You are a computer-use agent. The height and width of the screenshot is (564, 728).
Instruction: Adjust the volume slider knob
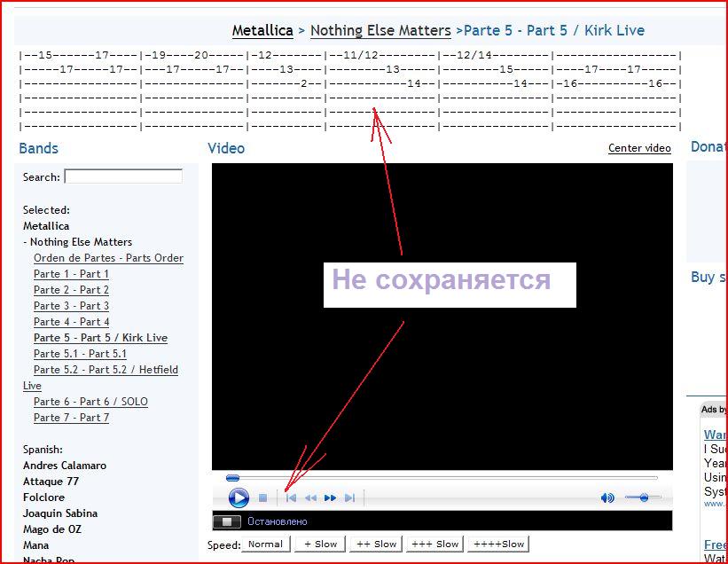pos(644,497)
